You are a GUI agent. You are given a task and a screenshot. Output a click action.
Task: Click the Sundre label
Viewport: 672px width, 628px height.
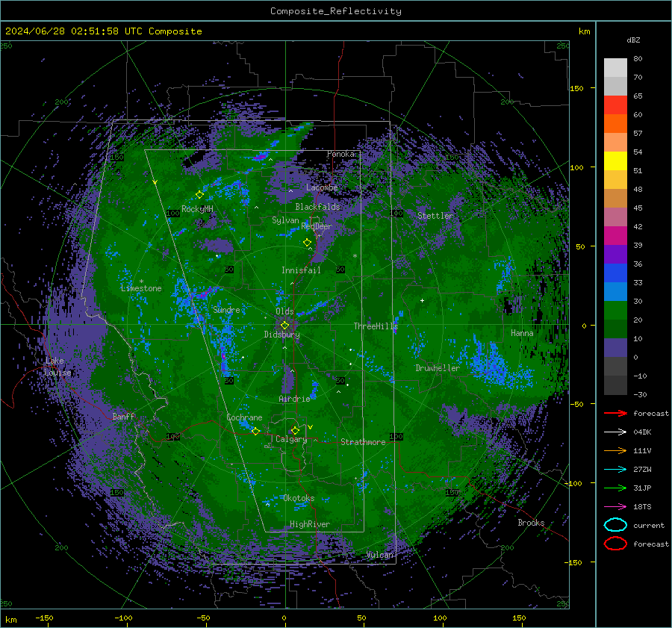(226, 309)
